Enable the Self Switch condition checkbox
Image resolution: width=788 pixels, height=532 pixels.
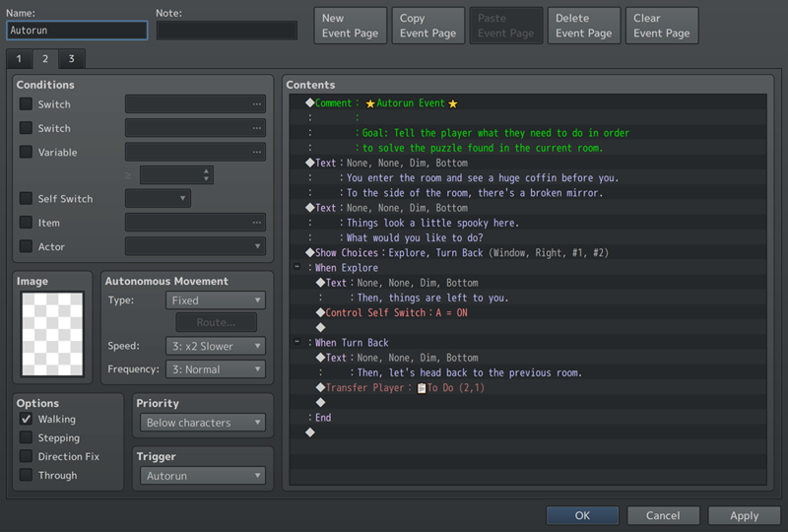[27, 199]
